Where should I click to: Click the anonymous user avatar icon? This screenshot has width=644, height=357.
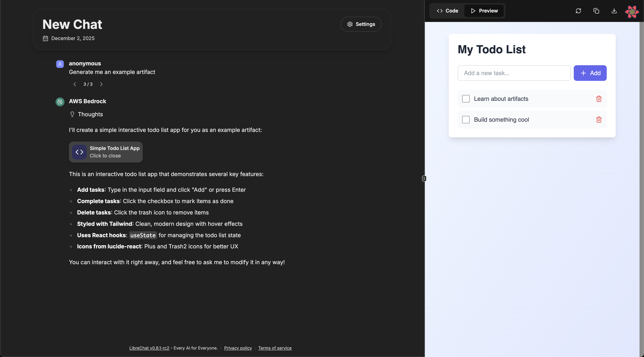60,64
